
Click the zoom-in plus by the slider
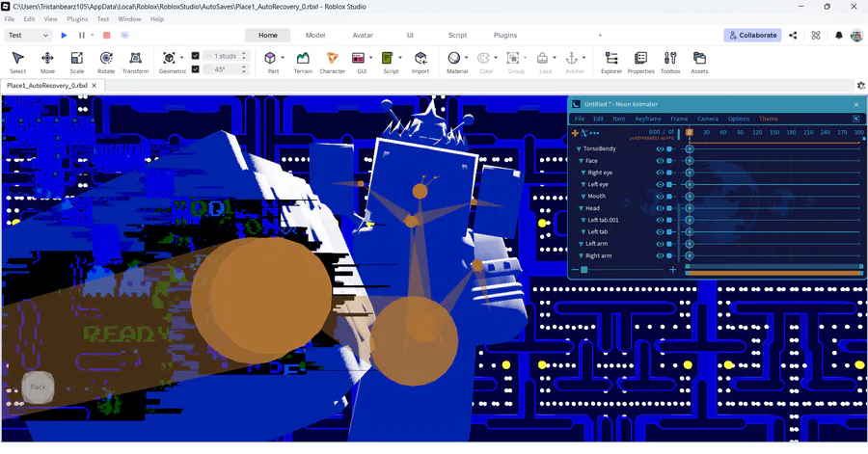(x=672, y=270)
